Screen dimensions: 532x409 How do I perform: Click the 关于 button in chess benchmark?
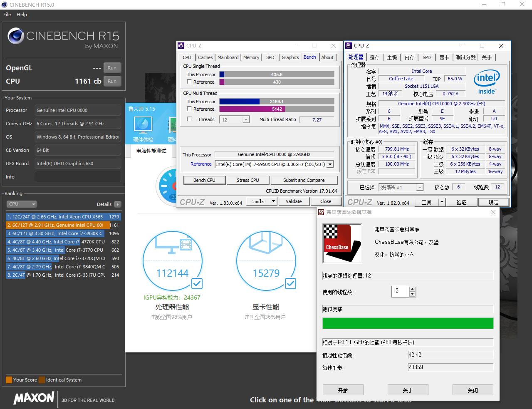[408, 390]
